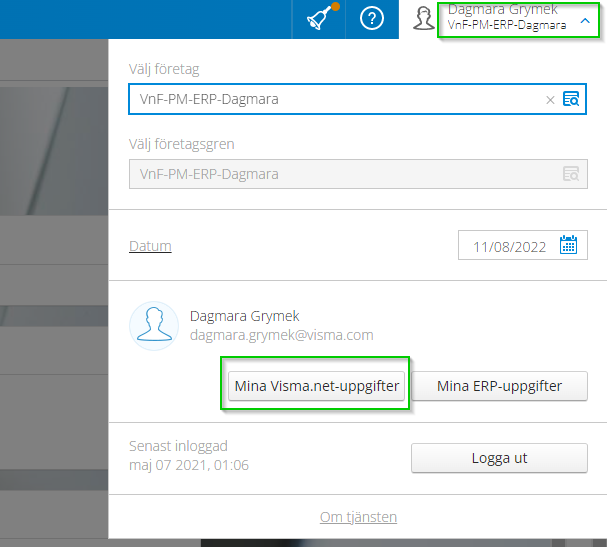Click the maj 07 2021, 01:06 timestamp
Image resolution: width=607 pixels, height=547 pixels.
tap(189, 465)
